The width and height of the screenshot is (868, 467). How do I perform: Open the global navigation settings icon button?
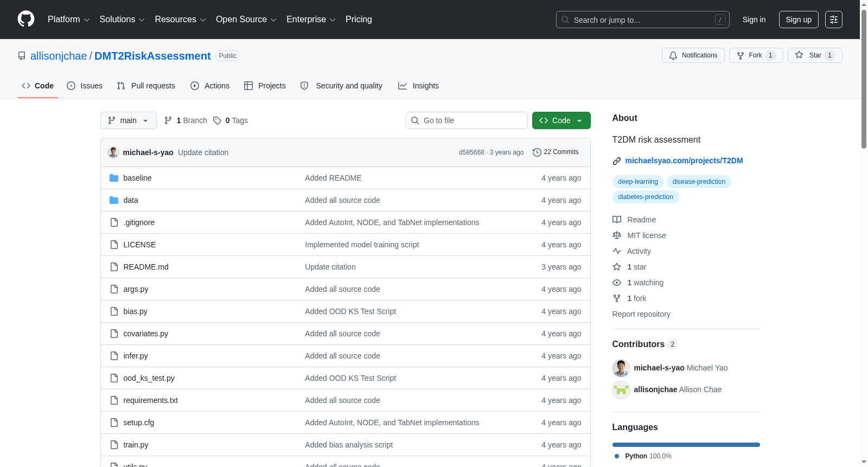point(834,20)
